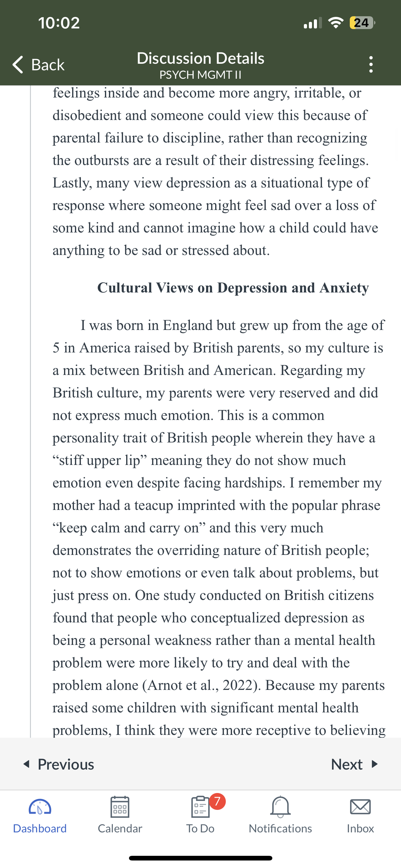Go to the Next discussion reply

click(x=354, y=764)
